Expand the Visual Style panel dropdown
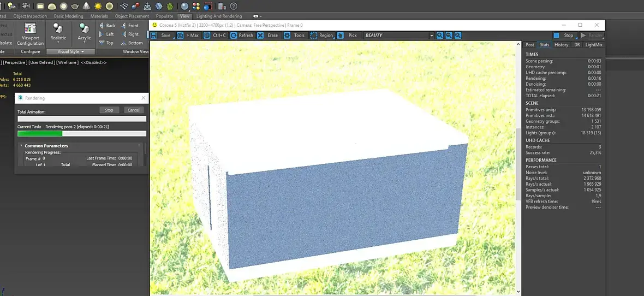 tap(70, 52)
